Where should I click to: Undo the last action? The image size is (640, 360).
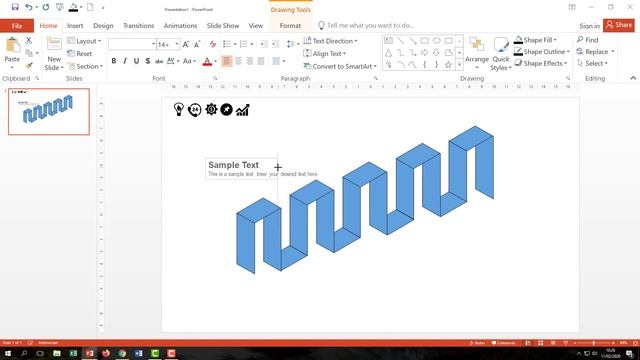pos(29,7)
